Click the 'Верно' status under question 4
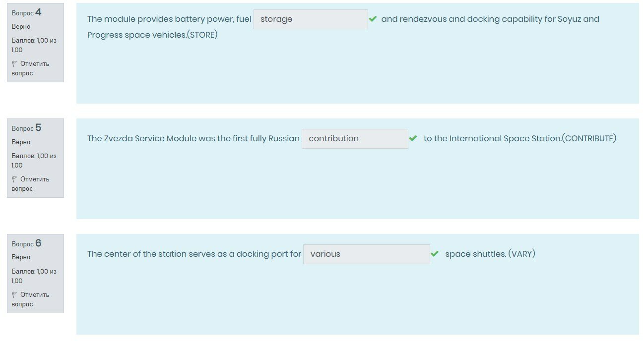Viewport: 644px width, 342px height. point(21,27)
